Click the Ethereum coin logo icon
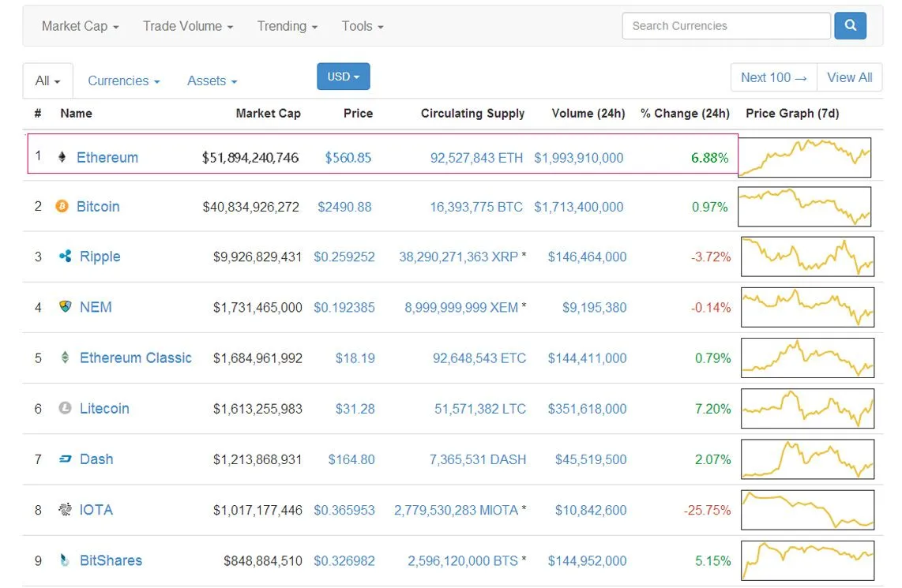This screenshot has height=588, width=902. coord(62,157)
